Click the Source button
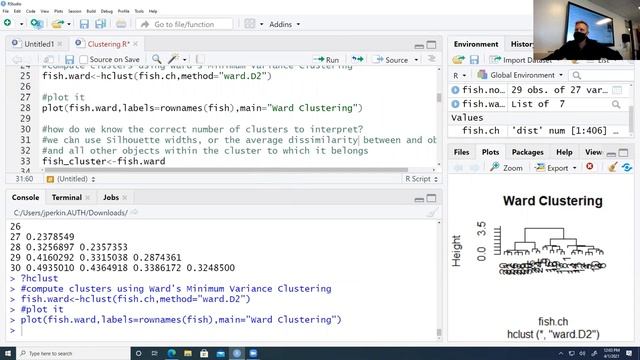Image resolution: width=640 pixels, height=360 pixels. coord(390,60)
